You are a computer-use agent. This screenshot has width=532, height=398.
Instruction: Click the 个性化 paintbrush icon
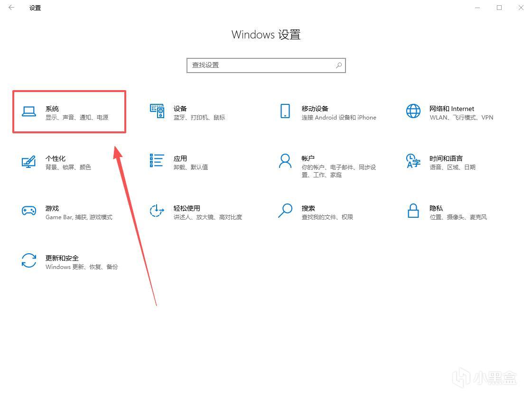click(29, 161)
